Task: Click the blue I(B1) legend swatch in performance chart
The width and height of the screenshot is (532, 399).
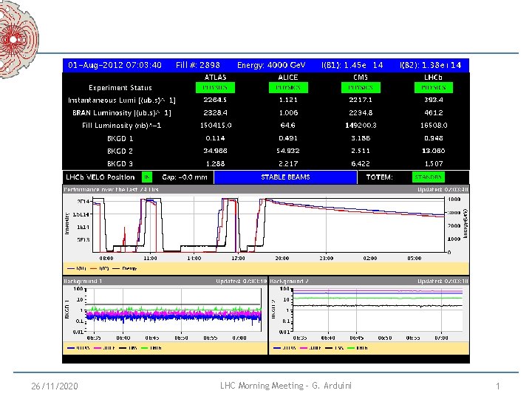Action: coord(71,269)
